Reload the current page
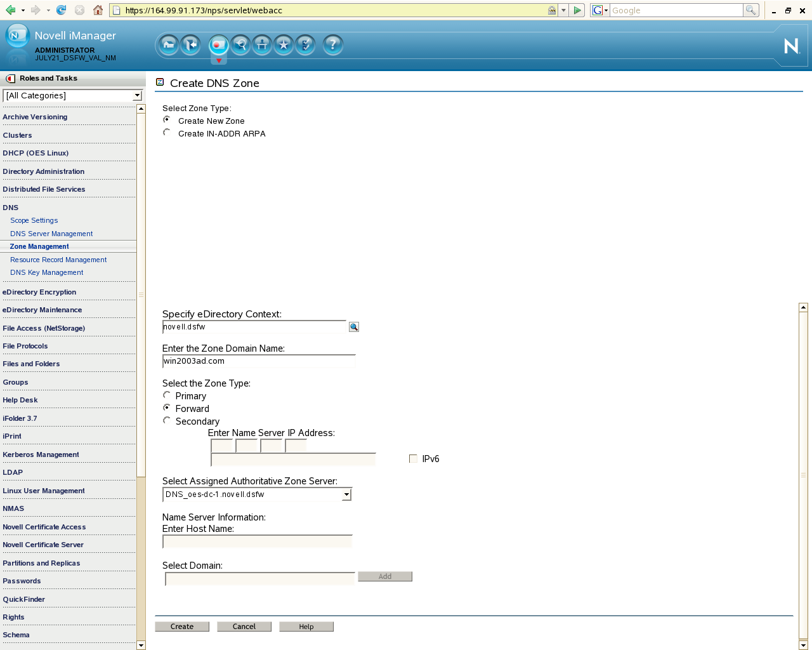This screenshot has height=650, width=812. click(61, 10)
